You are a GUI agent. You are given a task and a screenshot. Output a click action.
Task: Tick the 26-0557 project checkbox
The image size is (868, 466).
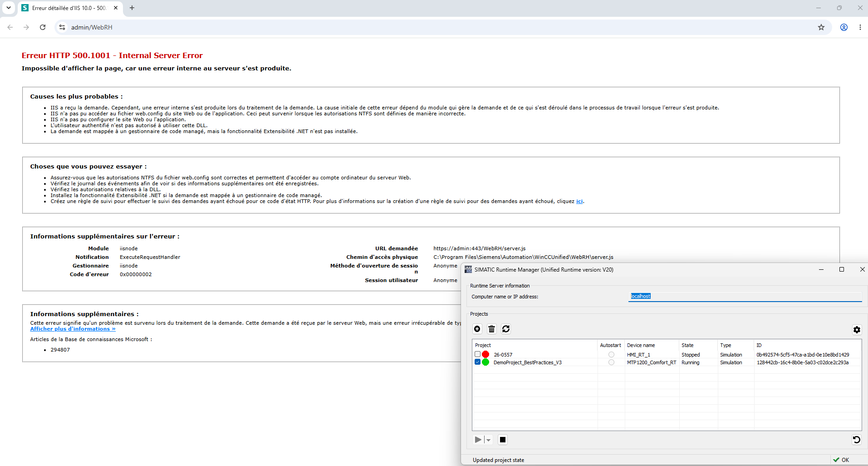pos(477,354)
